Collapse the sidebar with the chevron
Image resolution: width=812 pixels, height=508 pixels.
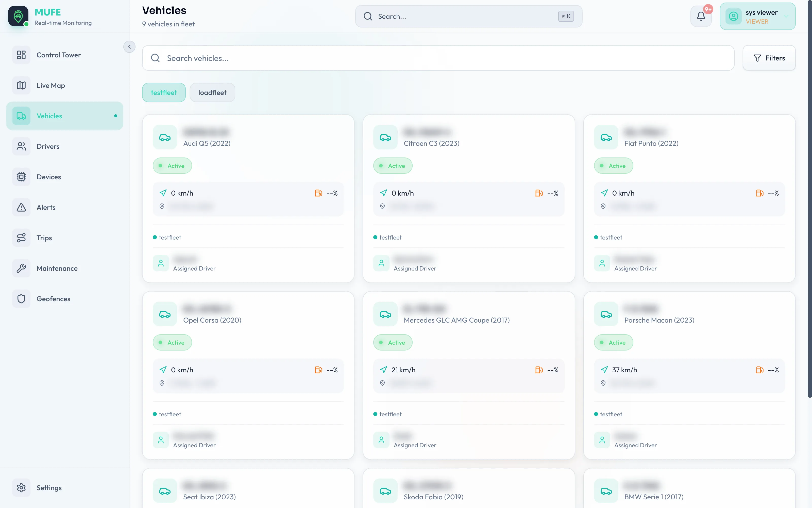(x=129, y=47)
